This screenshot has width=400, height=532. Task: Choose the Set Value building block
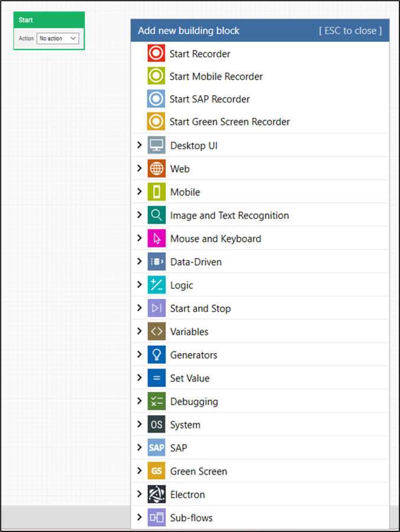coord(190,378)
